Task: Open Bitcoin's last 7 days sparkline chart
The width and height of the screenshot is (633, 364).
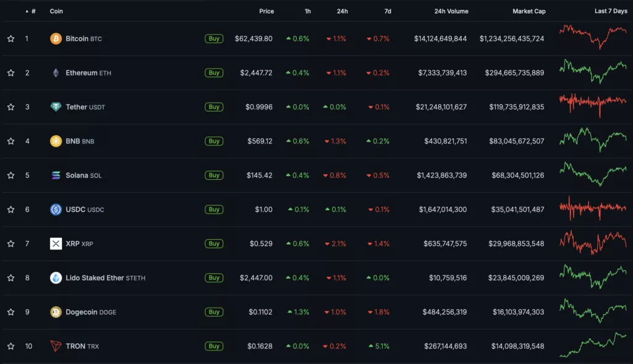Action: pyautogui.click(x=593, y=37)
